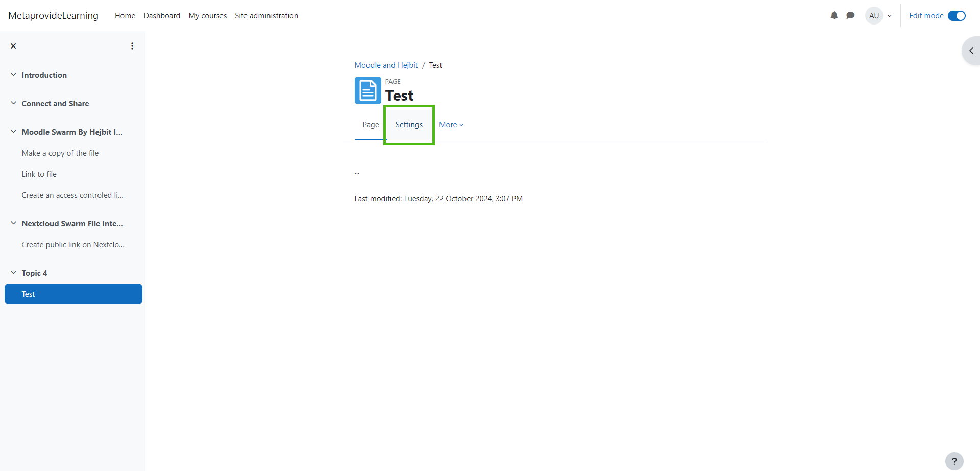Click the blue Page activity icon
Image resolution: width=980 pixels, height=471 pixels.
367,90
